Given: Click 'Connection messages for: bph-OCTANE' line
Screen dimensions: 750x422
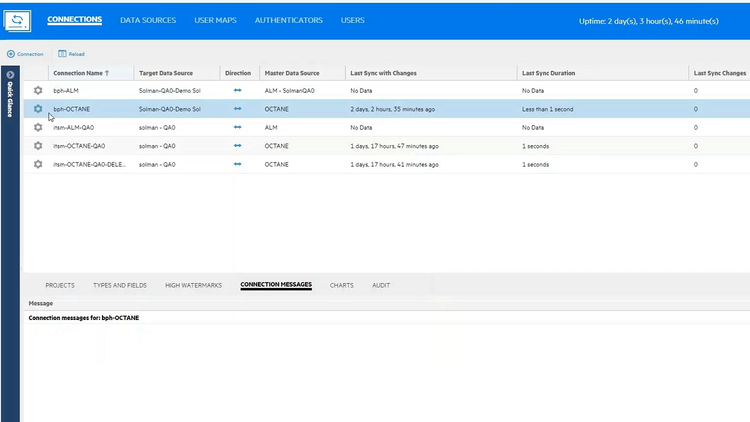Looking at the screenshot, I should pyautogui.click(x=84, y=318).
